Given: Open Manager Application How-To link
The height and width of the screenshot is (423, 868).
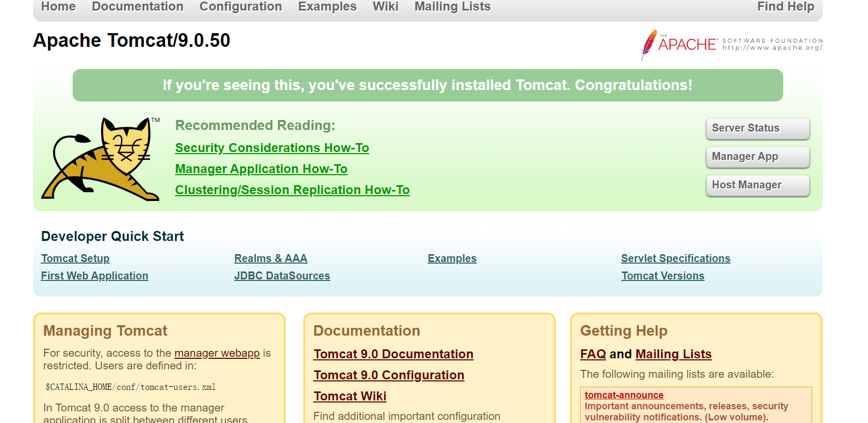Looking at the screenshot, I should click(261, 169).
